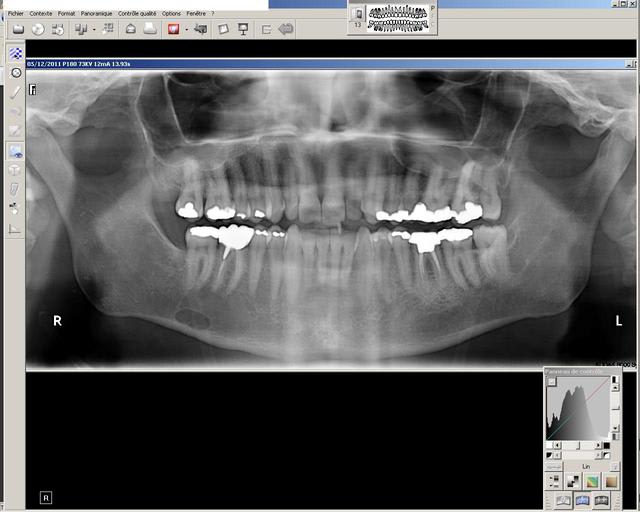Expand dropdown arrow next to red acquisition icon
Screen dimensions: 640x512
pos(186,29)
